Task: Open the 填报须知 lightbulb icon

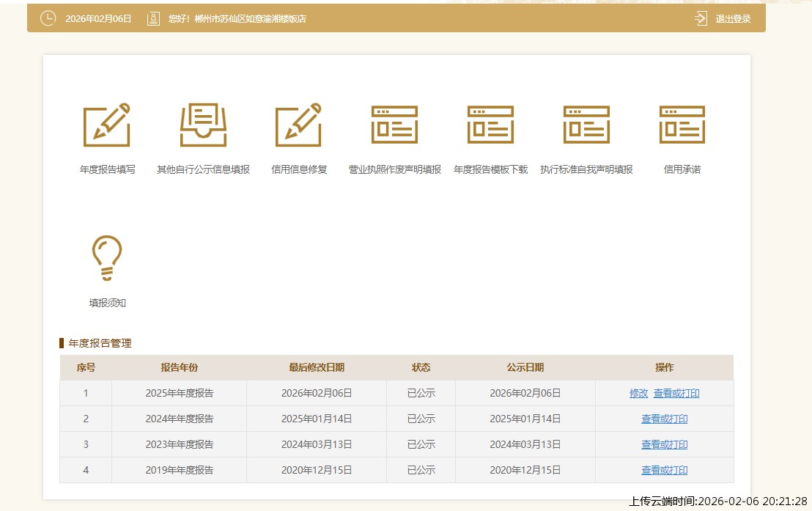Action: tap(107, 258)
